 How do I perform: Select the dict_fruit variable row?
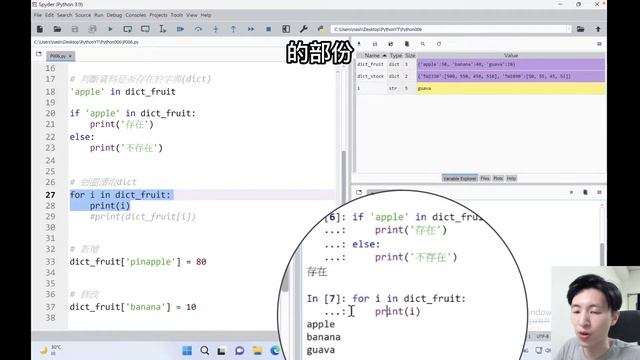(x=480, y=64)
